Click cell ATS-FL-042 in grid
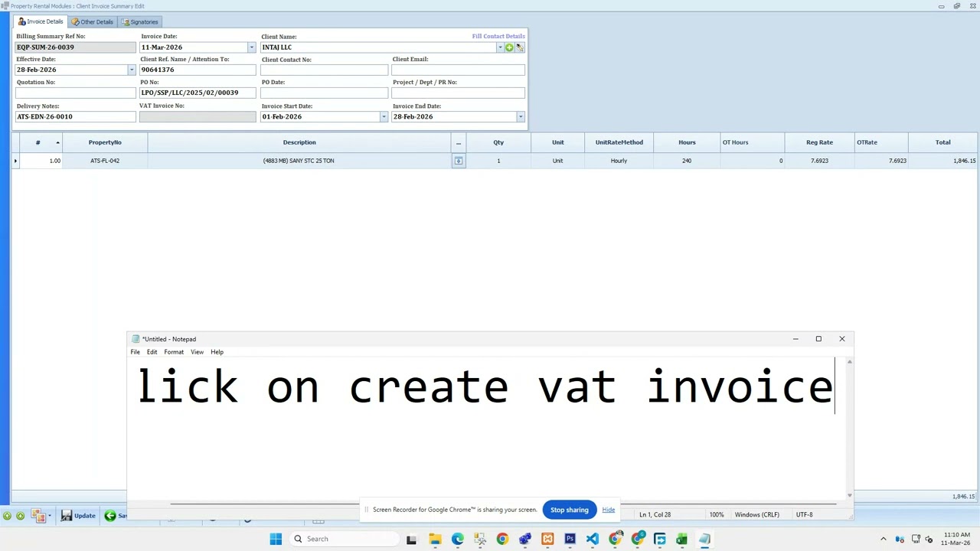 click(105, 161)
